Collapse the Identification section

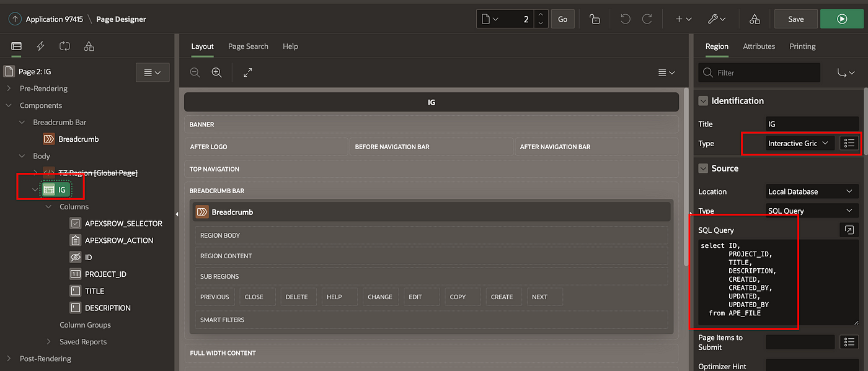coord(703,101)
